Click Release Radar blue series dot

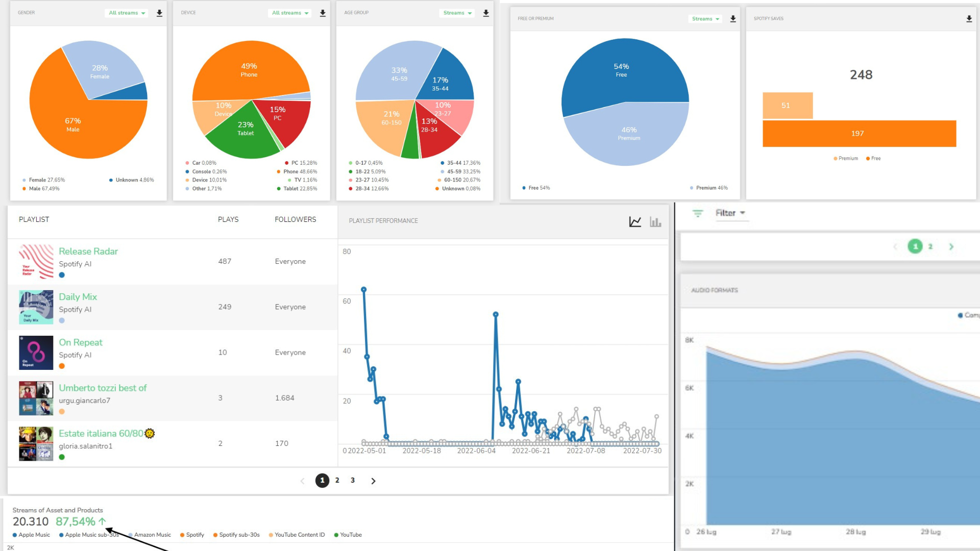coord(62,275)
